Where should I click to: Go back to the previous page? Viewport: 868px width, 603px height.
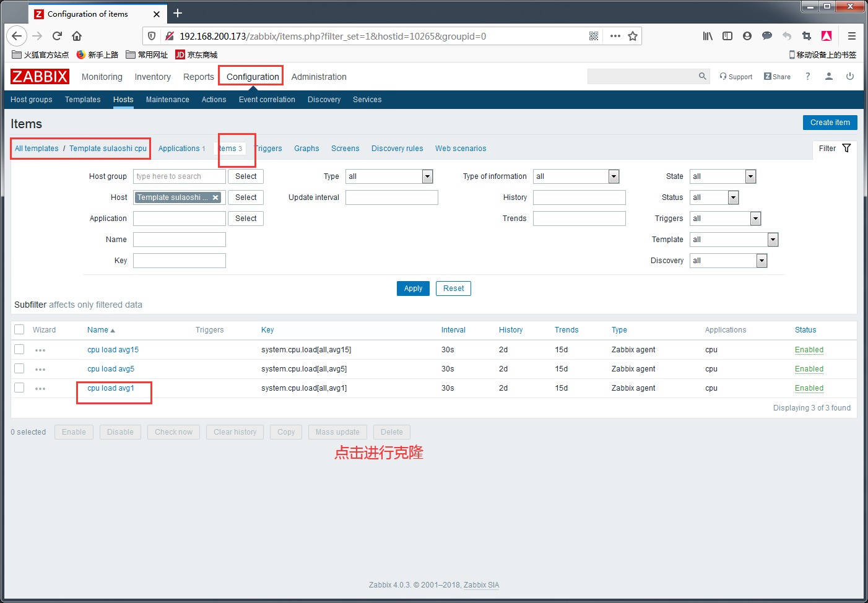tap(17, 36)
